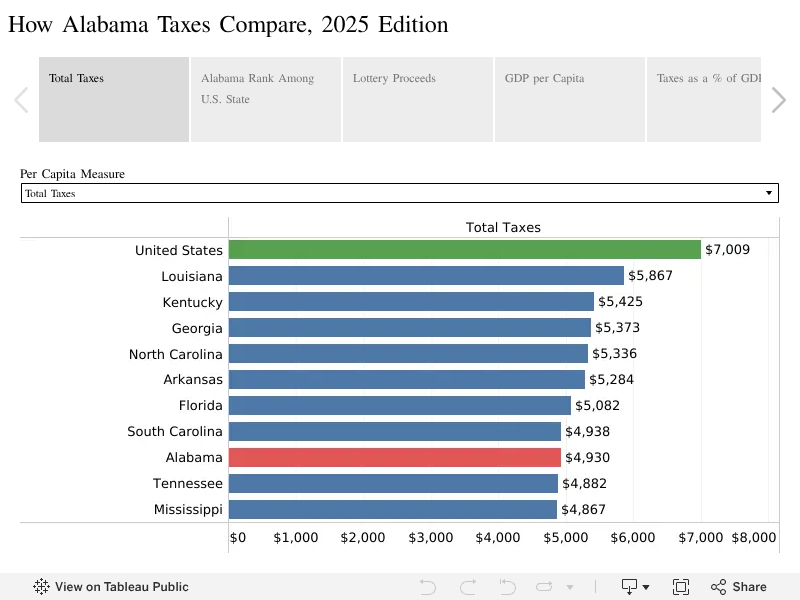Viewport: 800px width, 600px height.
Task: Select the Tennessee bar
Action: click(x=393, y=484)
